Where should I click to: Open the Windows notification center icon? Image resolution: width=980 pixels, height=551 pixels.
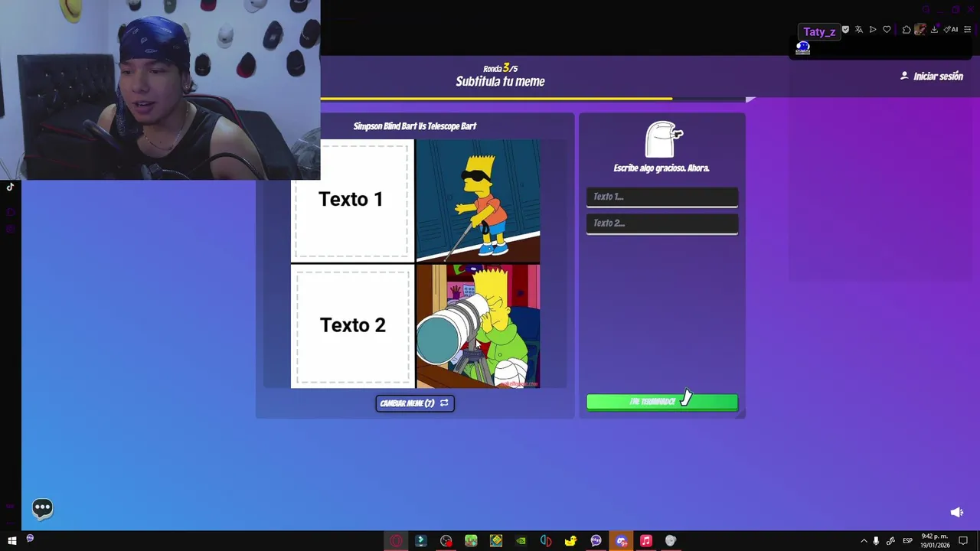(964, 541)
